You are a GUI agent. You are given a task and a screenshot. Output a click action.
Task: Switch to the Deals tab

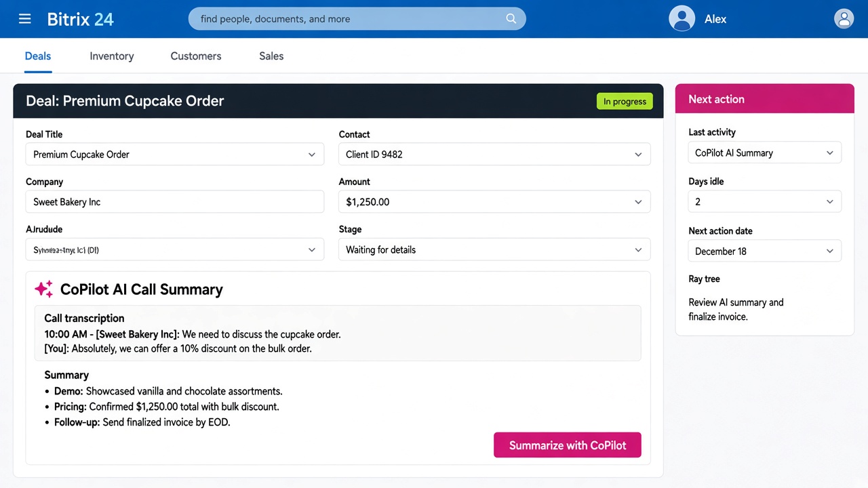point(38,56)
